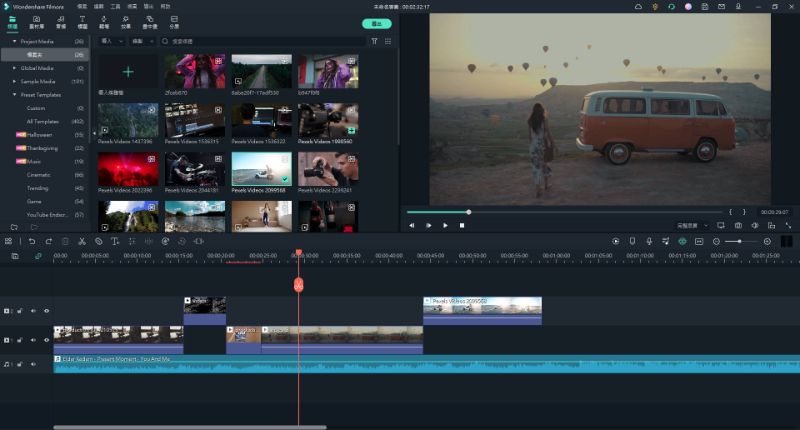Image resolution: width=800 pixels, height=430 pixels.
Task: Open the Audio tab with the music note
Action: click(x=61, y=22)
